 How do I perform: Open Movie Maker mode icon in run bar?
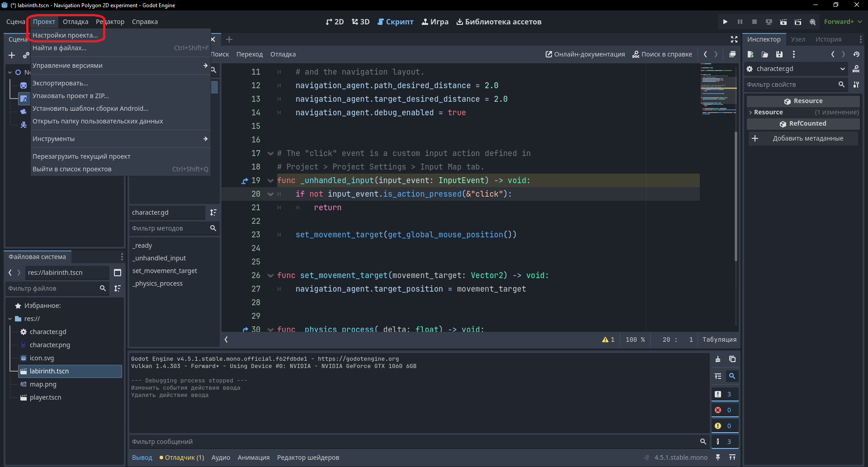[812, 22]
